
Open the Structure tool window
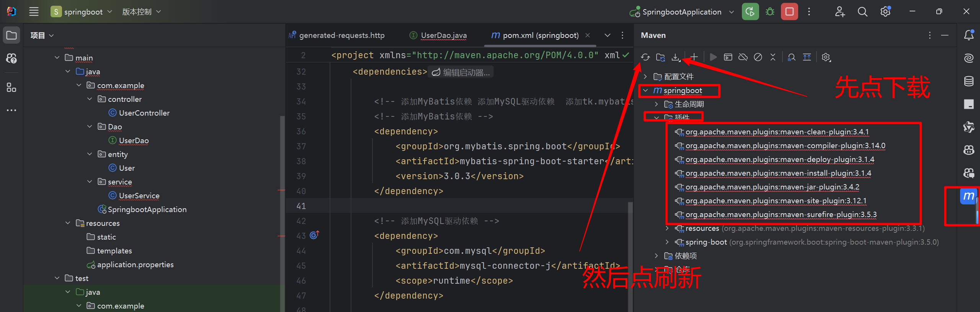click(11, 88)
